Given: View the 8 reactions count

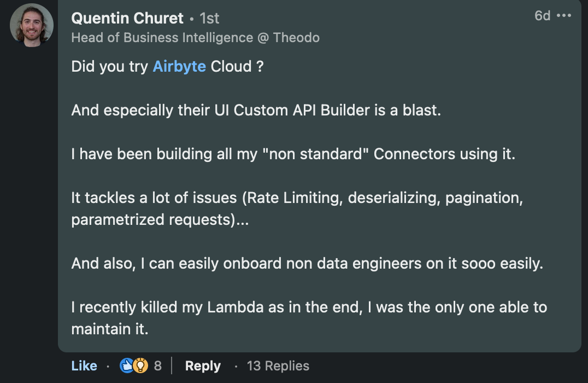Looking at the screenshot, I should 158,365.
